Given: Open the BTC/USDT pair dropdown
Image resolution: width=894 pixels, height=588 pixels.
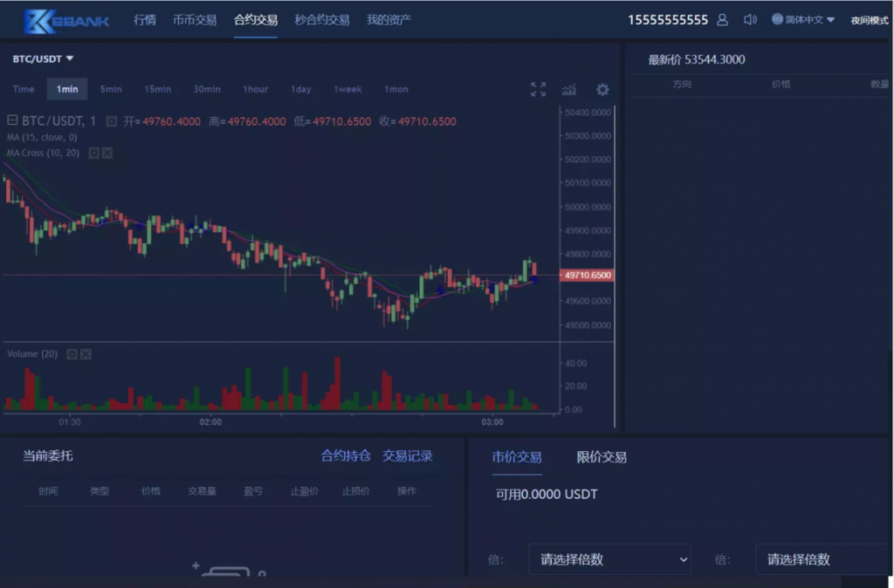Looking at the screenshot, I should (43, 58).
